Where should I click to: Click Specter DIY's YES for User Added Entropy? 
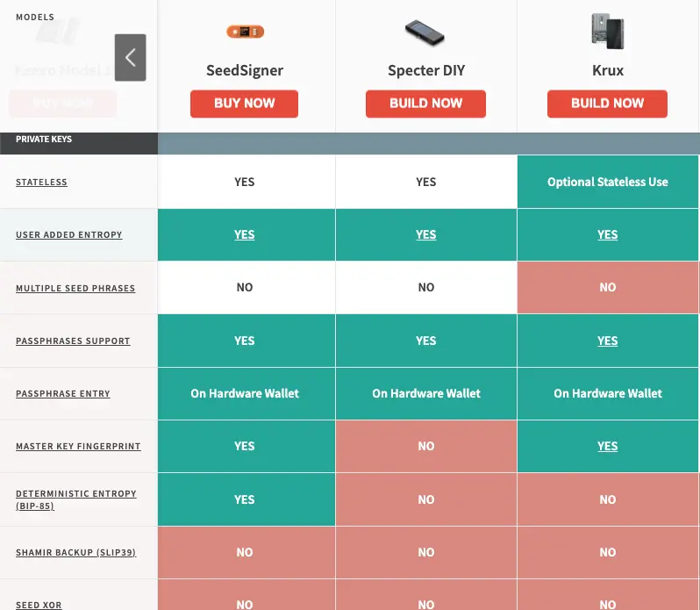(425, 235)
